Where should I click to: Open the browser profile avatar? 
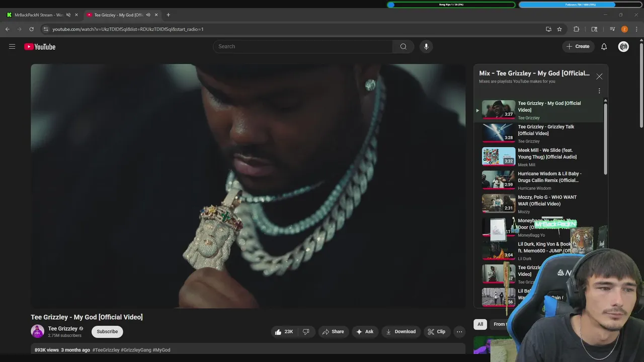click(624, 29)
